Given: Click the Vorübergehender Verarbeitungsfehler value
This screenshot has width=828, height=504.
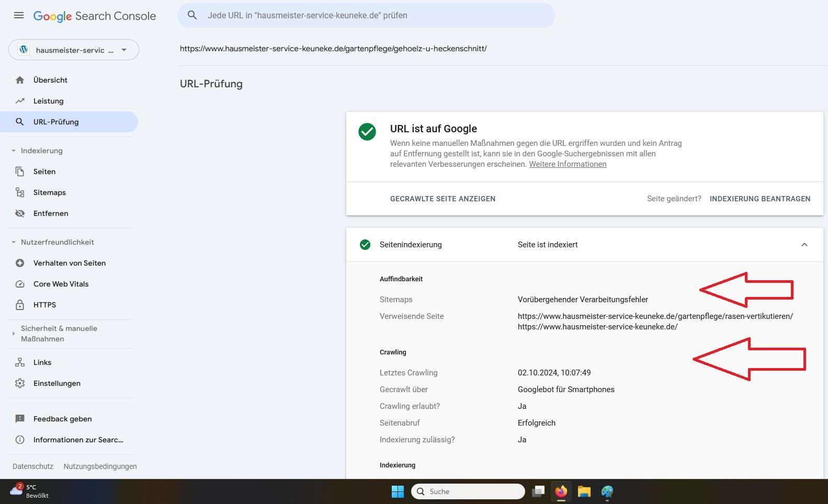Looking at the screenshot, I should click(583, 300).
